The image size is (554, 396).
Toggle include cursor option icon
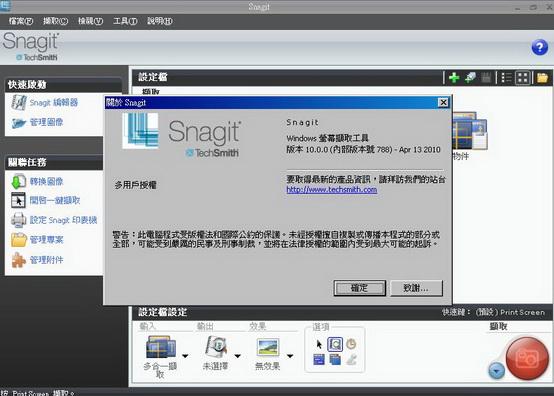[319, 344]
